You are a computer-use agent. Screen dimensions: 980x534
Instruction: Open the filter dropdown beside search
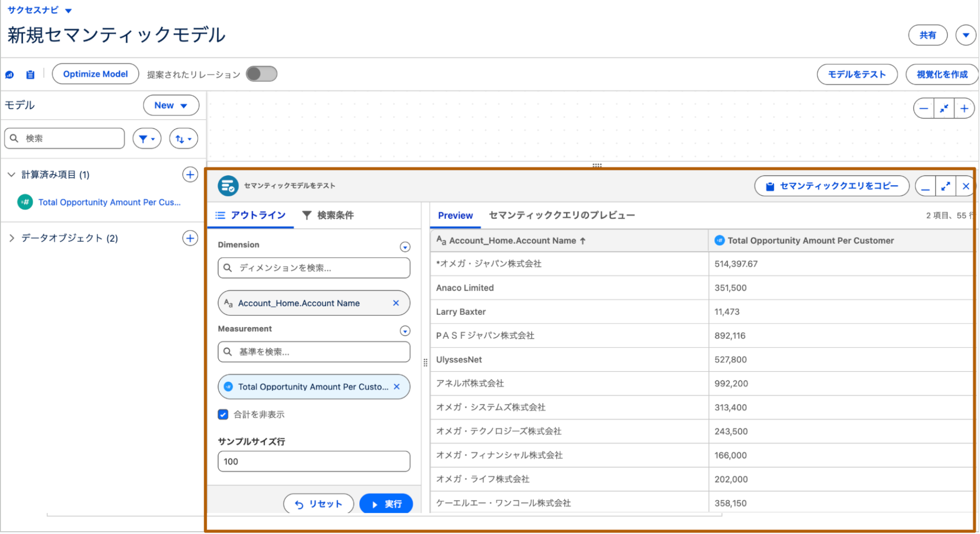pyautogui.click(x=146, y=139)
